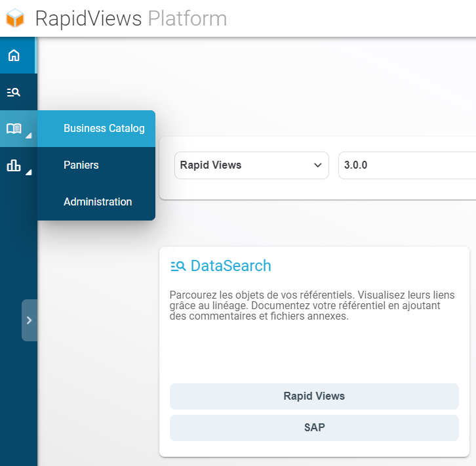Click the RapidViews Platform title text

click(x=131, y=18)
